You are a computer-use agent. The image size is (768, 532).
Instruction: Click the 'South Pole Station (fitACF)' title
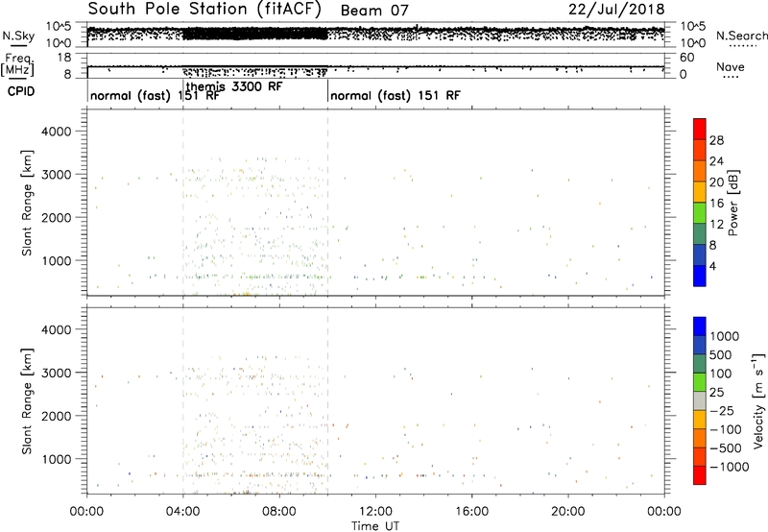pos(204,9)
